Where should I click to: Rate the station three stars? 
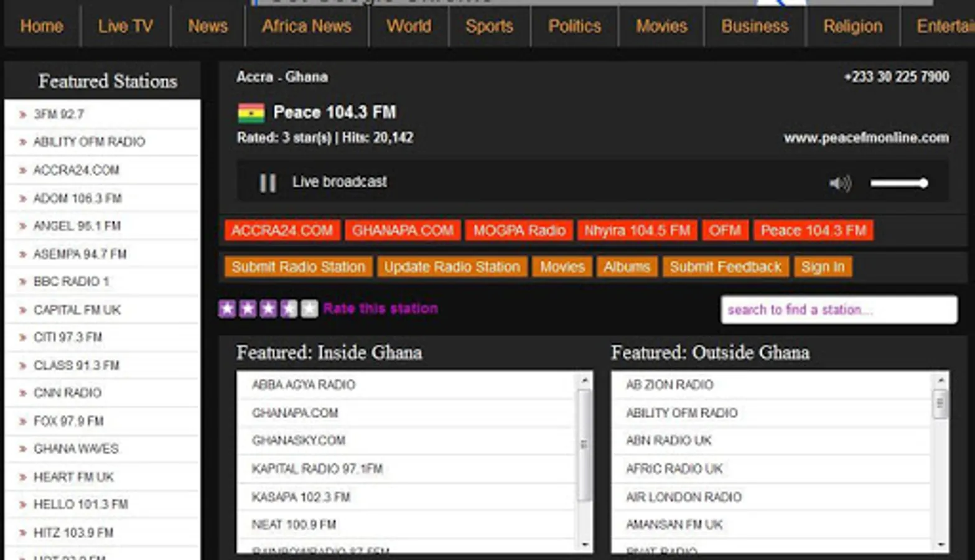tap(268, 309)
